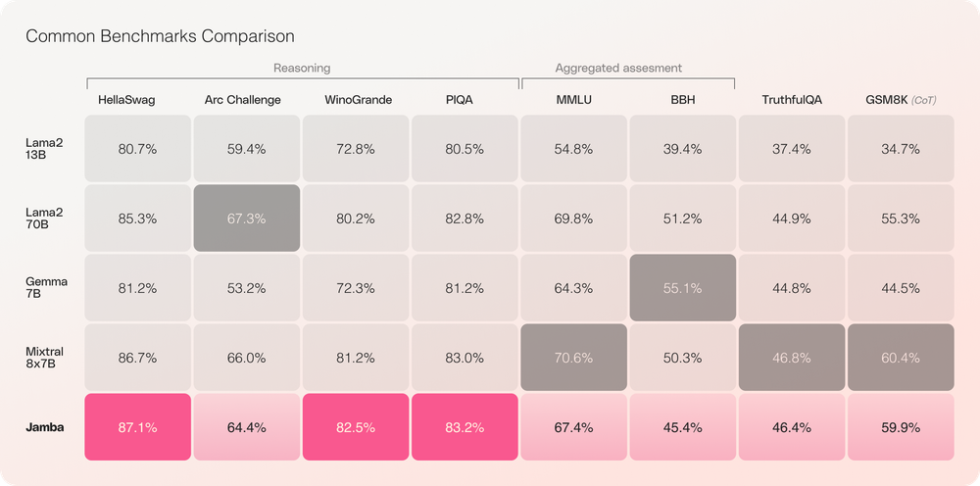Viewport: 980px width, 486px height.
Task: Click the HellaSwag column header
Action: coord(125,99)
